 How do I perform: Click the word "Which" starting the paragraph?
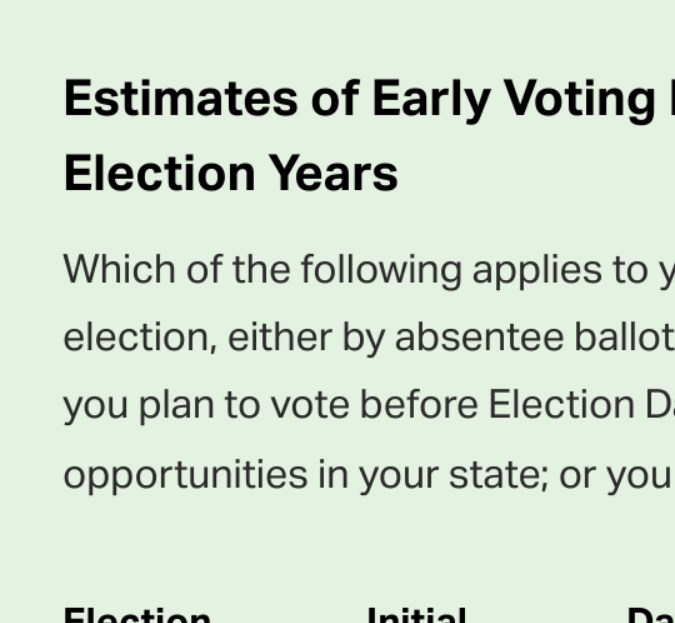click(118, 270)
